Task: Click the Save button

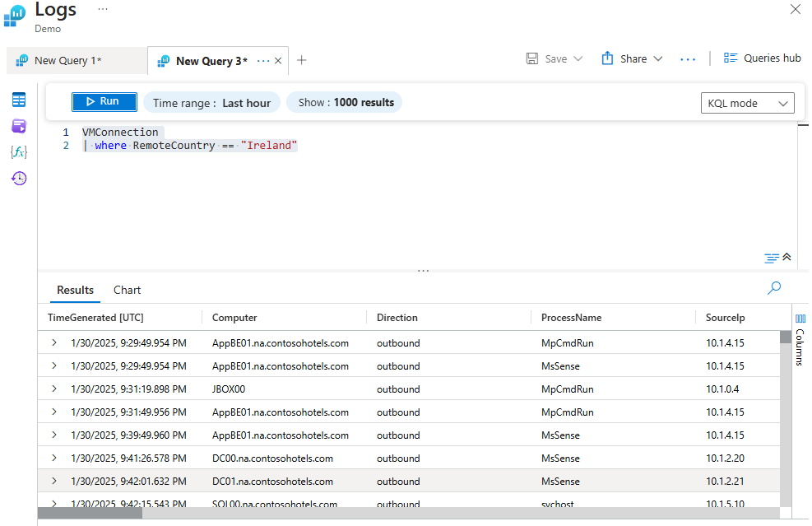Action: pyautogui.click(x=546, y=58)
